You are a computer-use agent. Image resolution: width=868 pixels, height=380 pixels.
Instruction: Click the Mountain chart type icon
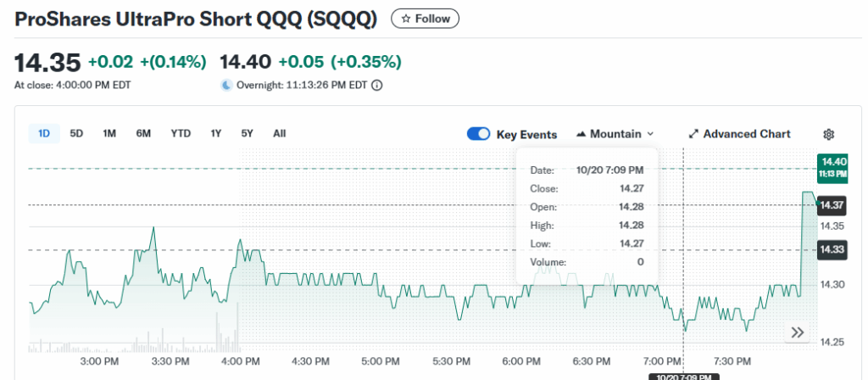pos(581,134)
